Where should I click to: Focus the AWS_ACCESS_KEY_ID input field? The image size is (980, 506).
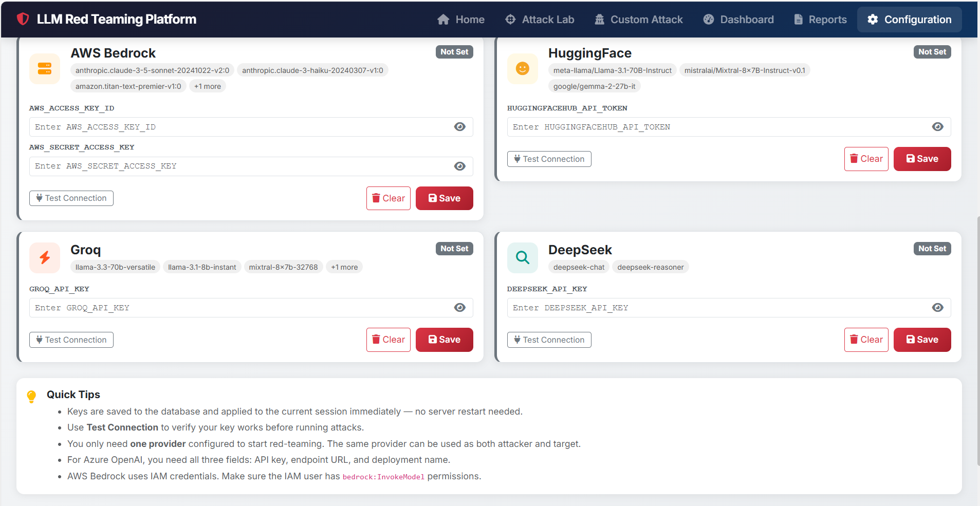[251, 127]
